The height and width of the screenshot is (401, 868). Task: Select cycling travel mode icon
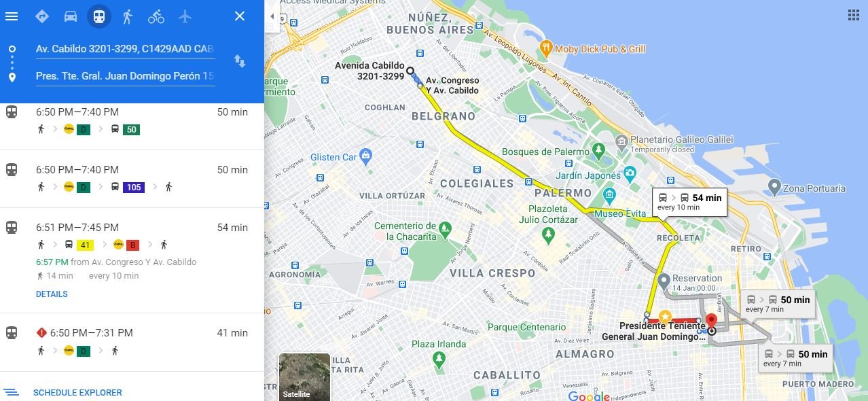pos(156,16)
